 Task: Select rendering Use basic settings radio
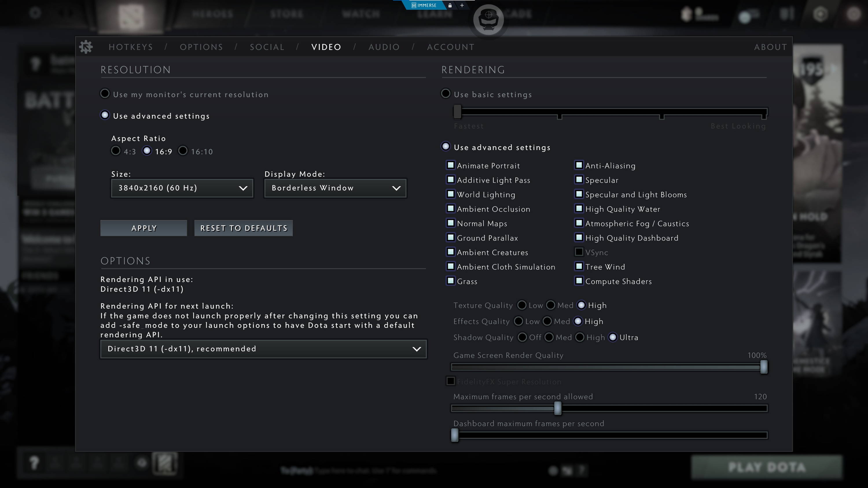coord(446,93)
